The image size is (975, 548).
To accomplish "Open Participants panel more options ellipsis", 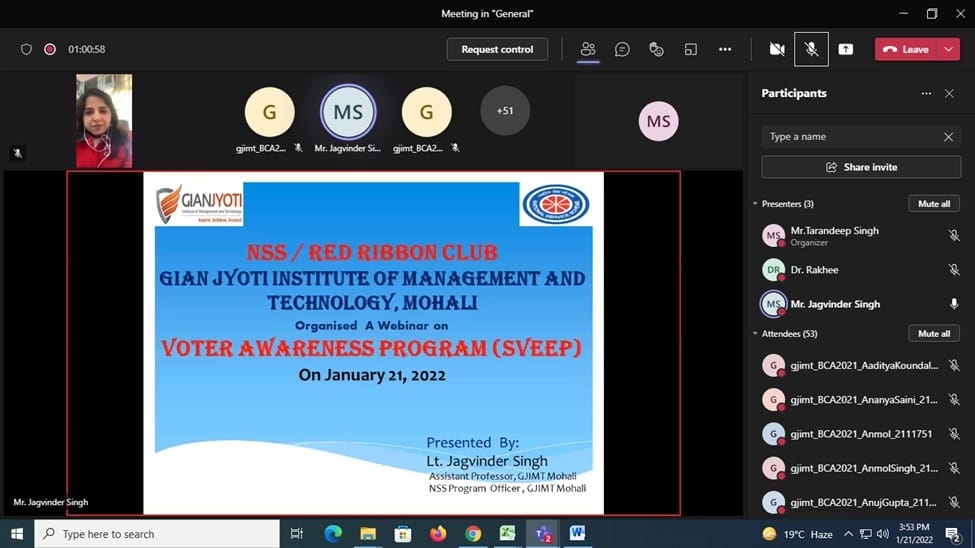I will (926, 93).
